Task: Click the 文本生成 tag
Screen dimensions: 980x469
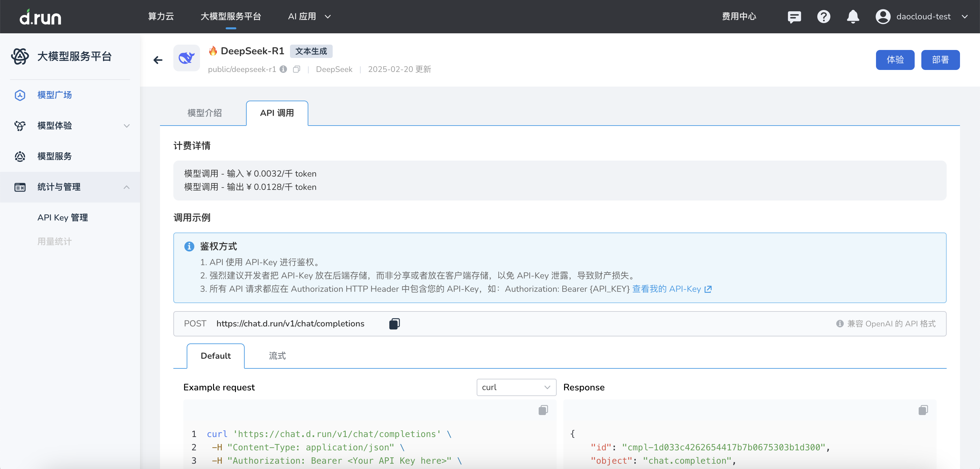Action: click(x=311, y=51)
